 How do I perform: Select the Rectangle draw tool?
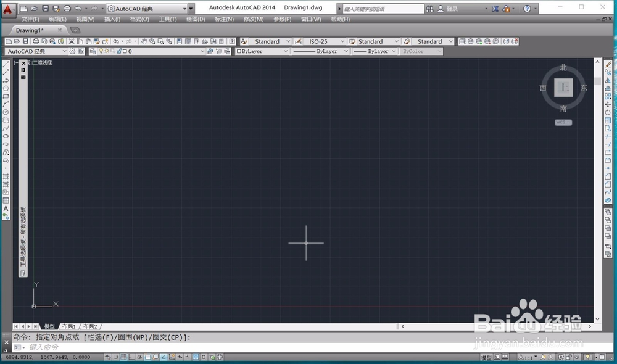coord(6,96)
